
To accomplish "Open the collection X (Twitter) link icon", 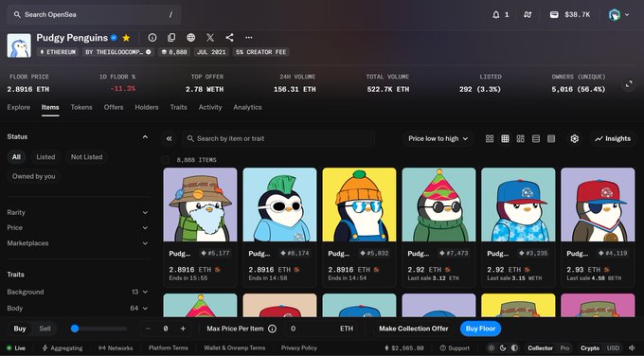I will pyautogui.click(x=210, y=38).
